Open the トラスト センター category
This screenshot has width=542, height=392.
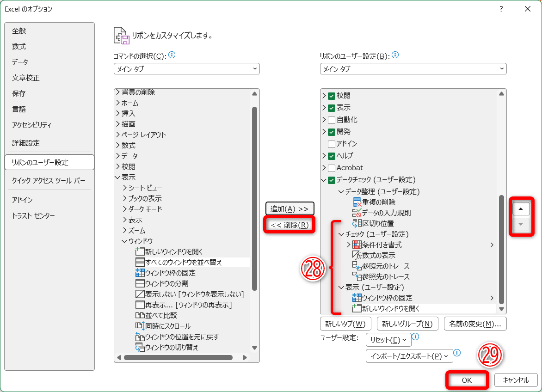point(49,215)
